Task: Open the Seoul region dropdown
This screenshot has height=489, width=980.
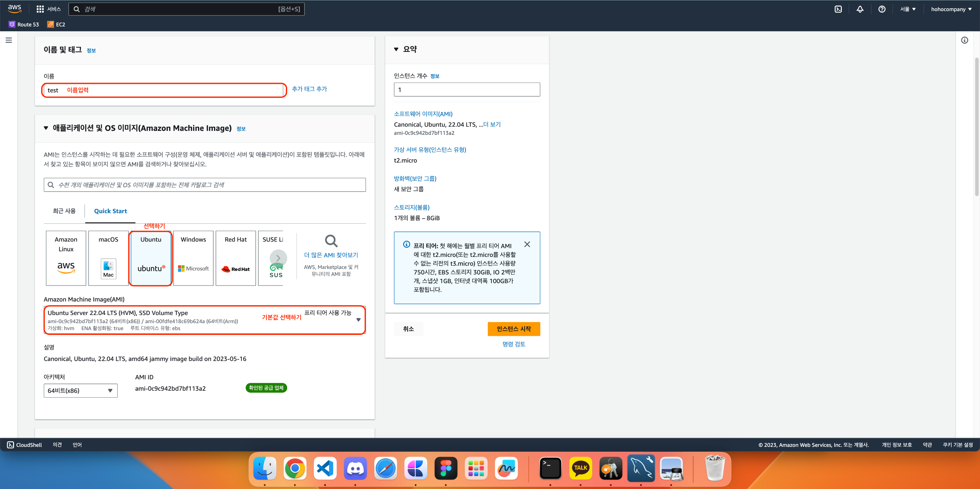Action: tap(908, 9)
